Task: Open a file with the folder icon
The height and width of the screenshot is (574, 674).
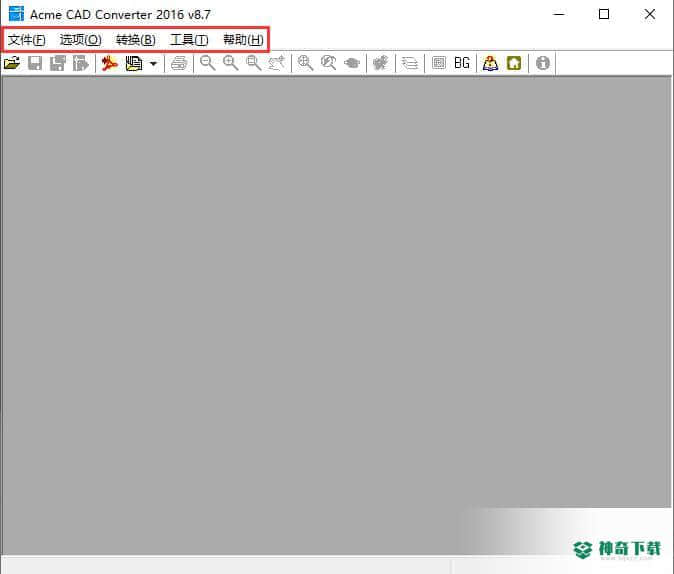Action: tap(12, 63)
